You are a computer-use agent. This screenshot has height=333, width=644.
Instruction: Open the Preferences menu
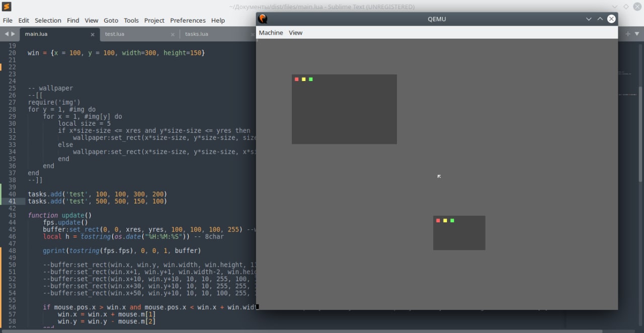(x=188, y=21)
